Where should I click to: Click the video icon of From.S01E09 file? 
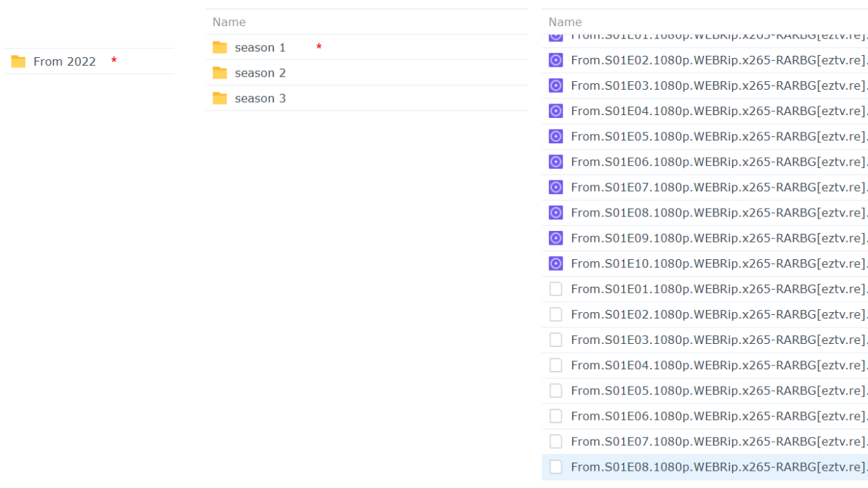pyautogui.click(x=556, y=237)
